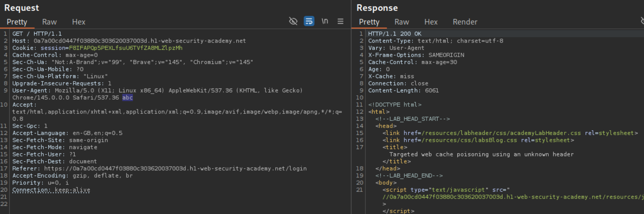644x214 pixels.
Task: Switch to the response Raw tab
Action: 401,22
